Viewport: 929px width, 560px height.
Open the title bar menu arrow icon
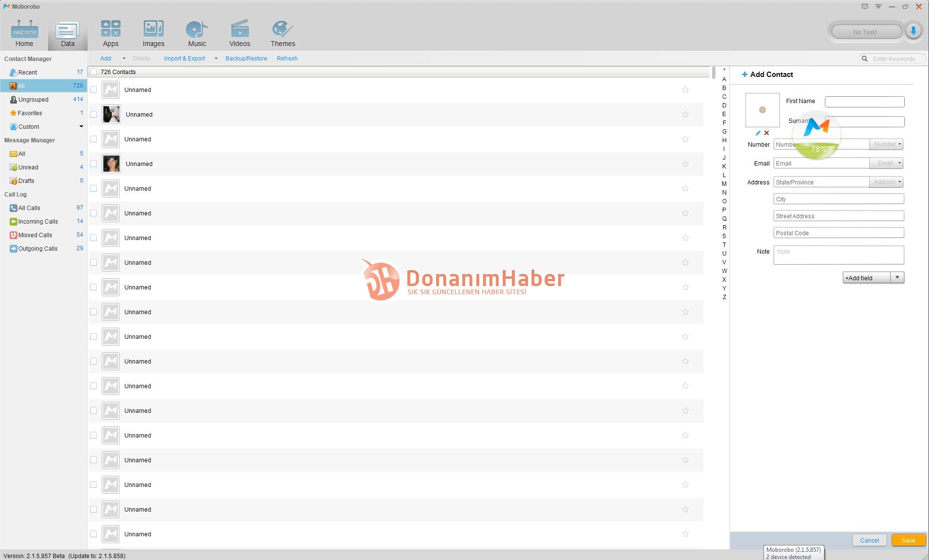[878, 6]
